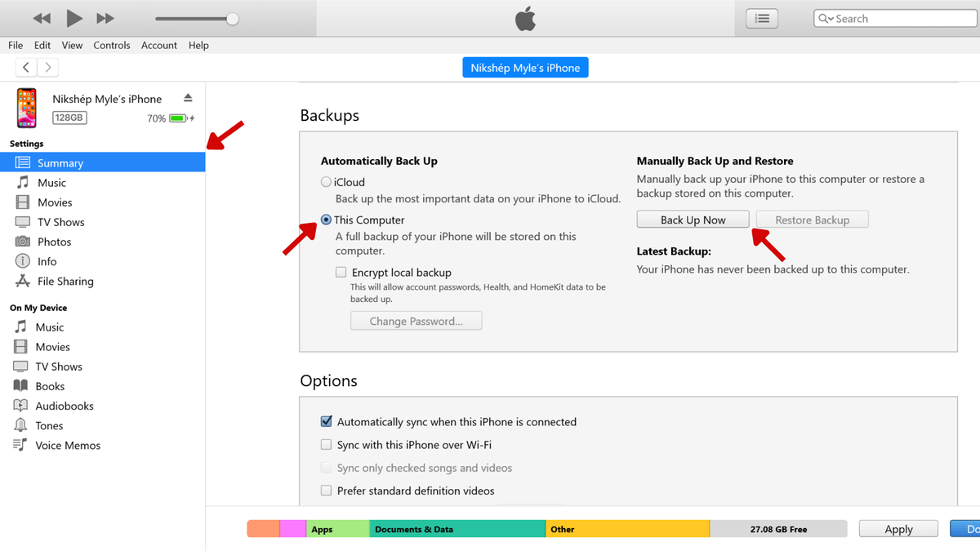
Task: Click the forward navigation chevron
Action: 47,66
